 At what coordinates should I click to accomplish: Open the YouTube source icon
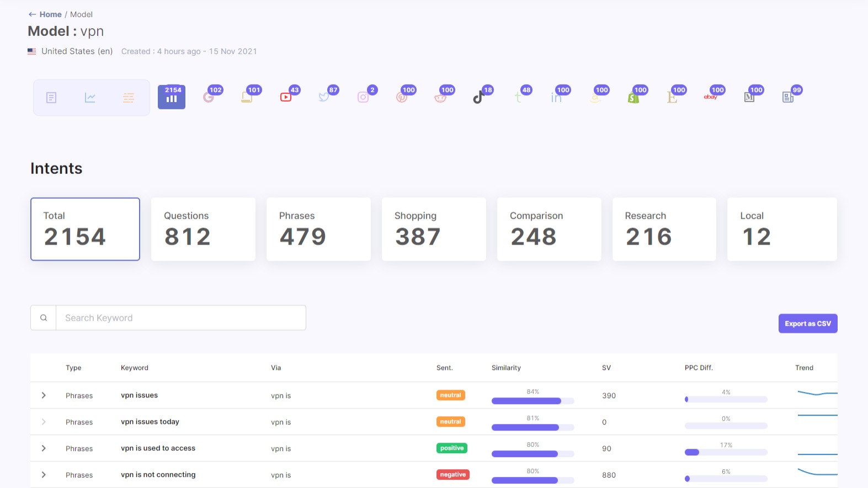286,97
